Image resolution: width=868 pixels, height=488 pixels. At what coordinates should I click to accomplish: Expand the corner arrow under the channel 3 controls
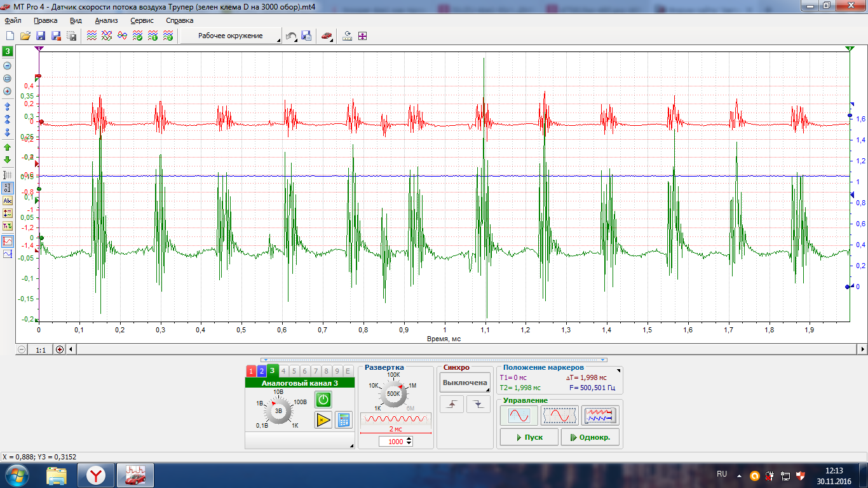point(351,446)
